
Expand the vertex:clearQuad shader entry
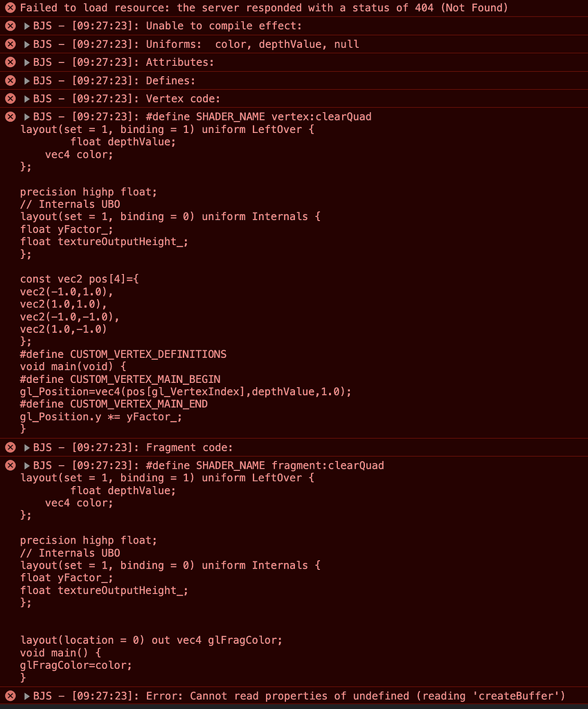(27, 116)
